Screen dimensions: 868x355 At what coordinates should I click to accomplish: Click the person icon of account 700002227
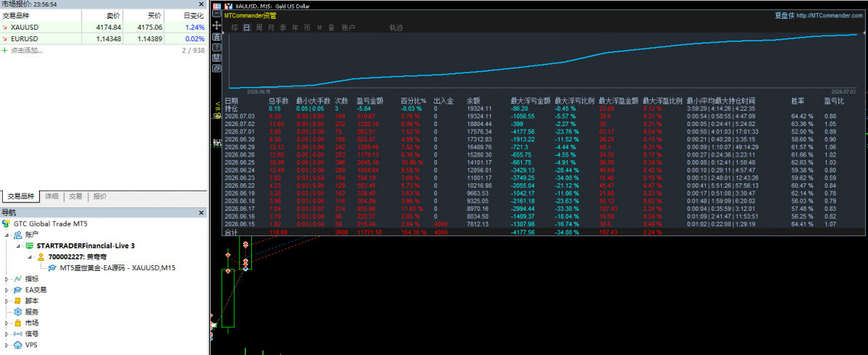[x=41, y=257]
